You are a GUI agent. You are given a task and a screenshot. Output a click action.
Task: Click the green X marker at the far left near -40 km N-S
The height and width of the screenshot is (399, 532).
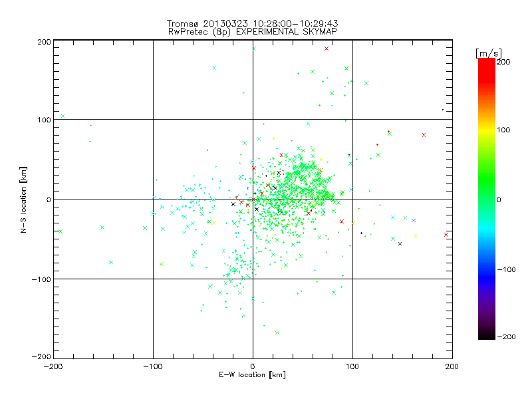pos(61,231)
